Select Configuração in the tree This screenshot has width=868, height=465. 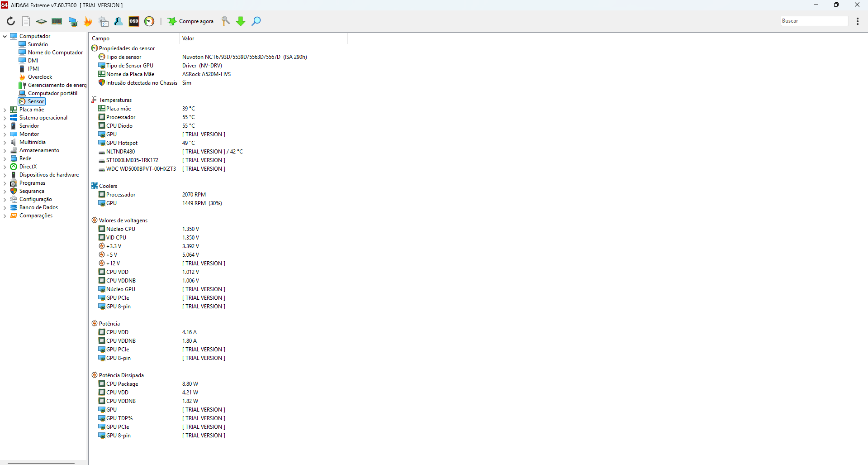31,199
